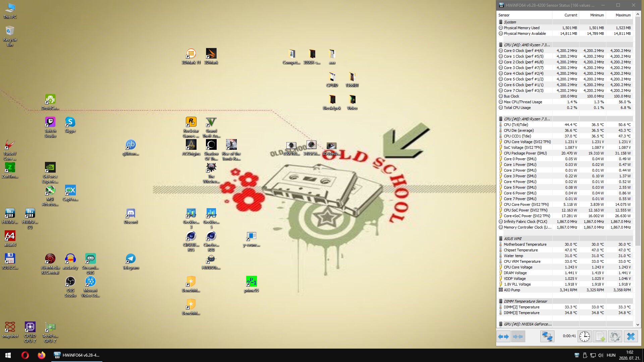Click the Sensor column header
The height and width of the screenshot is (362, 644).
[x=524, y=15]
